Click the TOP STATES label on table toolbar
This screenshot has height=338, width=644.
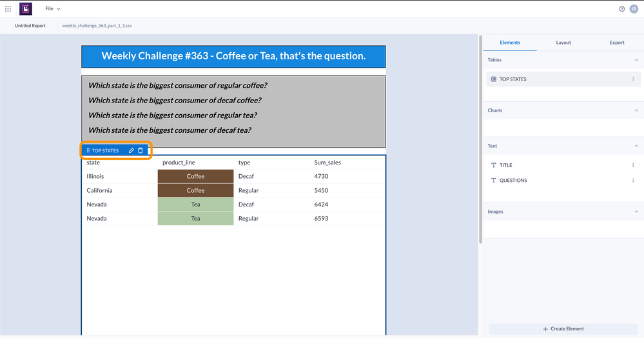coord(105,150)
